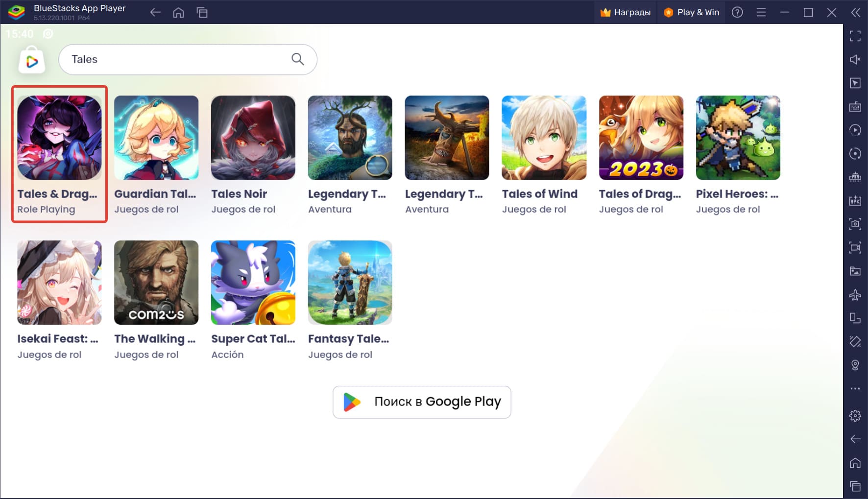This screenshot has width=868, height=499.
Task: Open settings gear in the sidebar
Action: pyautogui.click(x=855, y=416)
